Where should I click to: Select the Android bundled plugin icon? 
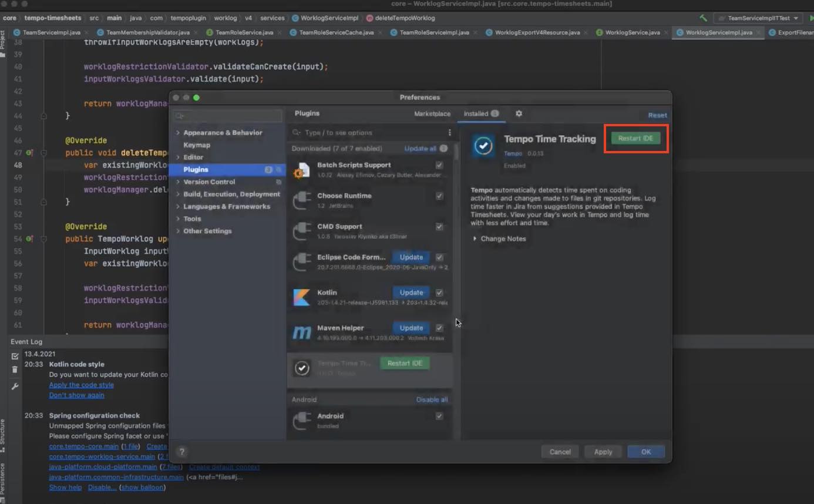(x=302, y=420)
